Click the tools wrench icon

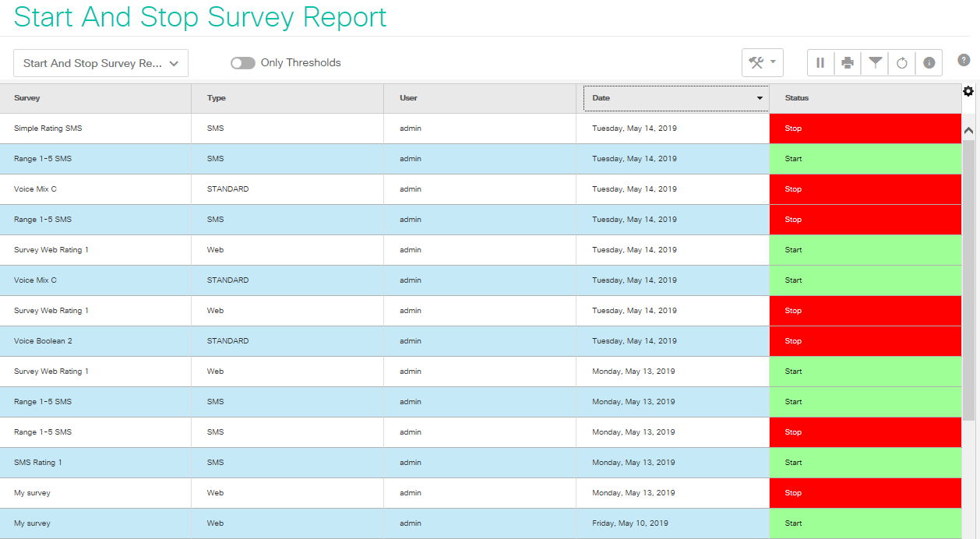pyautogui.click(x=757, y=62)
